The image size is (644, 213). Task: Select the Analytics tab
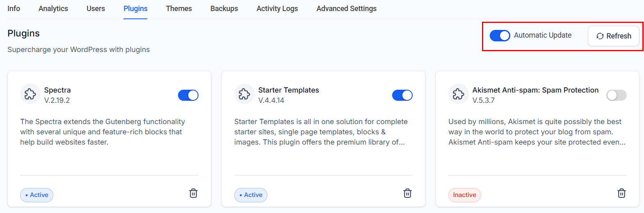[53, 9]
